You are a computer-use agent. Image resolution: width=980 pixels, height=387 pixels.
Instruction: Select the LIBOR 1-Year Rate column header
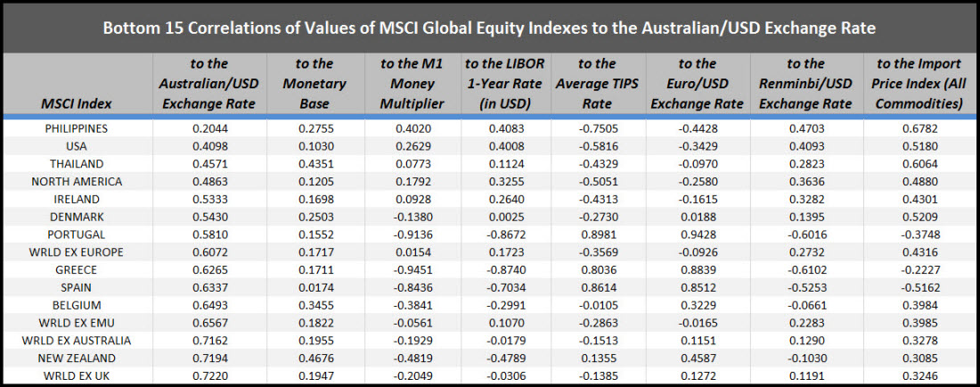(x=505, y=84)
